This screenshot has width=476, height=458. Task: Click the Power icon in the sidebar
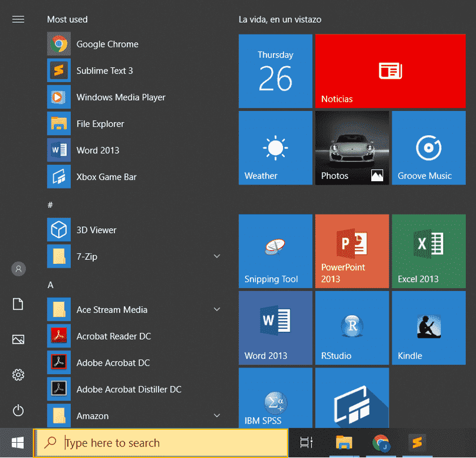pos(18,410)
